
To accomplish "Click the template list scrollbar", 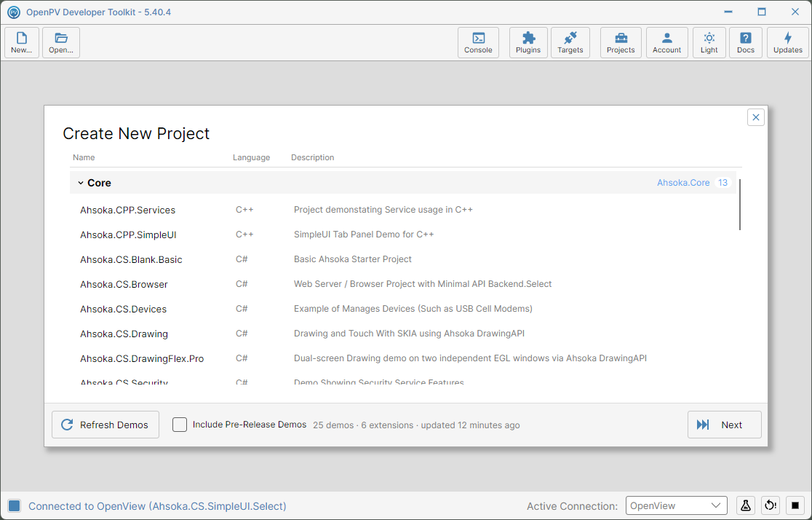I will [x=739, y=205].
